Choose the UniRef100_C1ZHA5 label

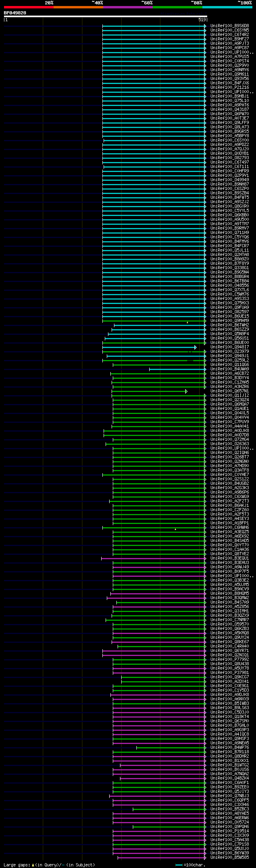230,382
